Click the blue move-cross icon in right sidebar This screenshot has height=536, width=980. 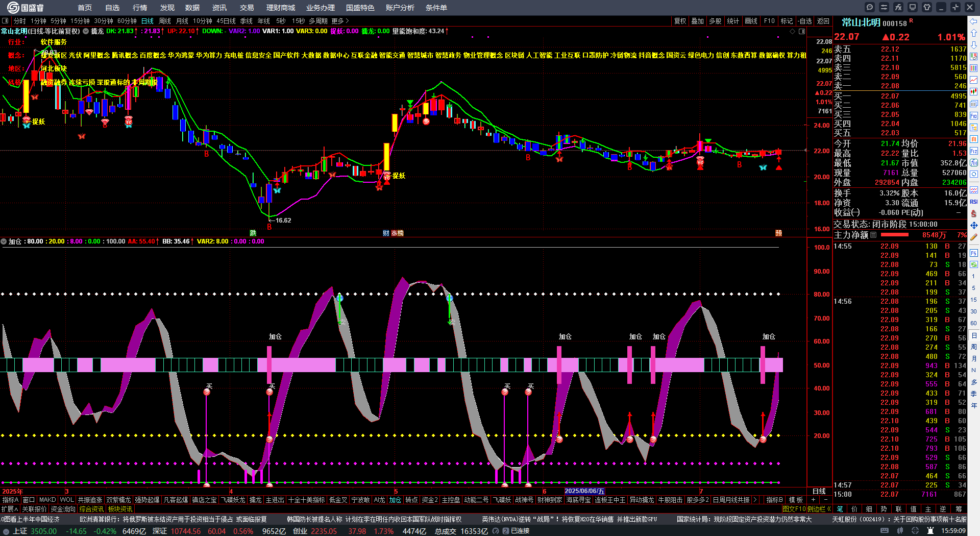(974, 225)
